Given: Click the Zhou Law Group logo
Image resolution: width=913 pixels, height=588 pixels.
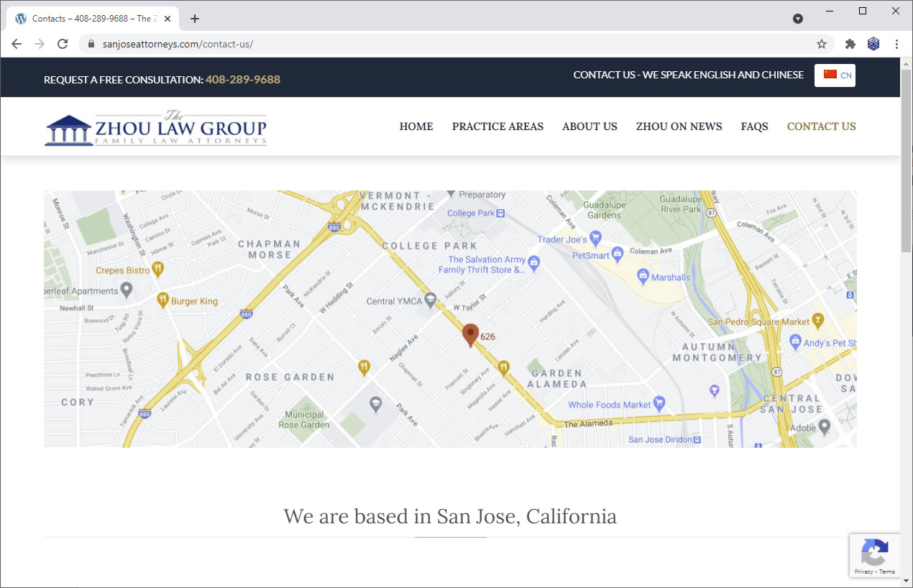Looking at the screenshot, I should 156,128.
